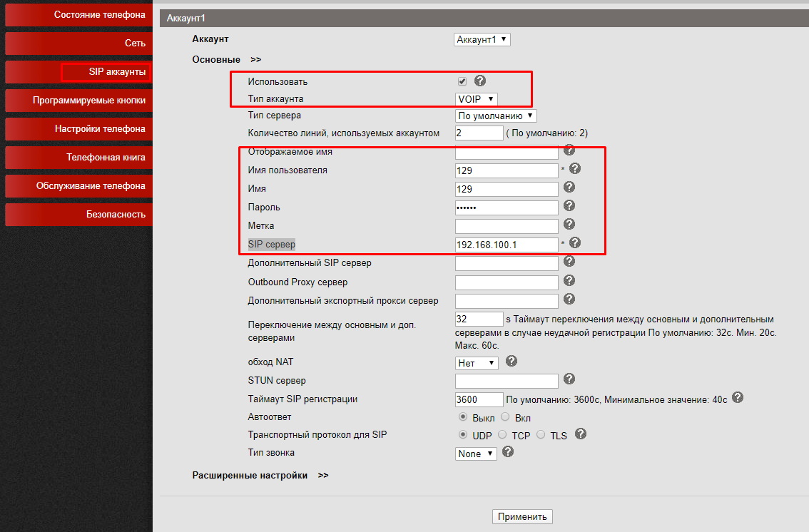809x532 pixels.
Task: Open Безопасность section in sidebar
Action: (77, 215)
